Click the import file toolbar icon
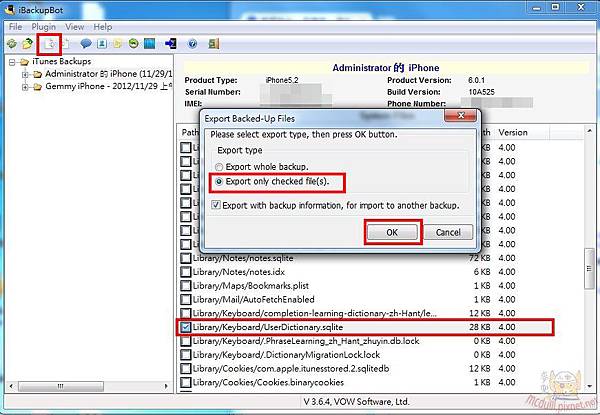The height and width of the screenshot is (415, 600). [66, 44]
